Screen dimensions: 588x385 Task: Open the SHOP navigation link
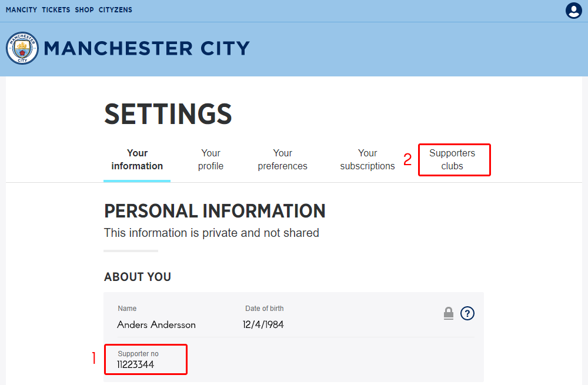84,10
